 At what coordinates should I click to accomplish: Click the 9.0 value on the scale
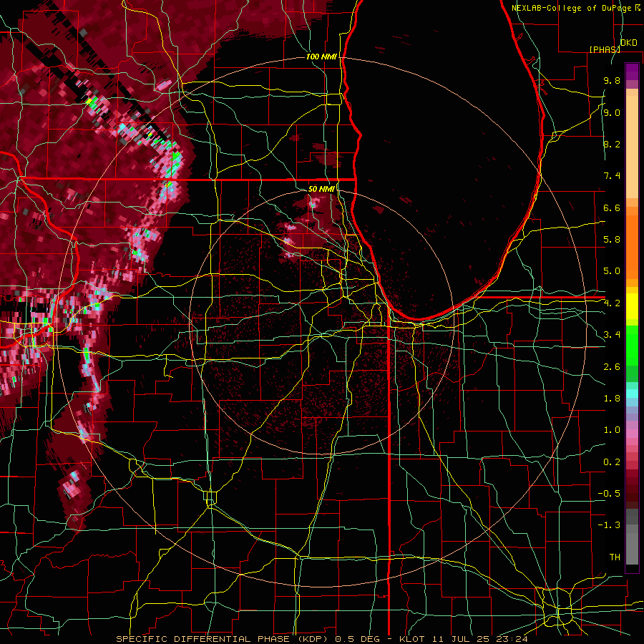click(x=612, y=112)
